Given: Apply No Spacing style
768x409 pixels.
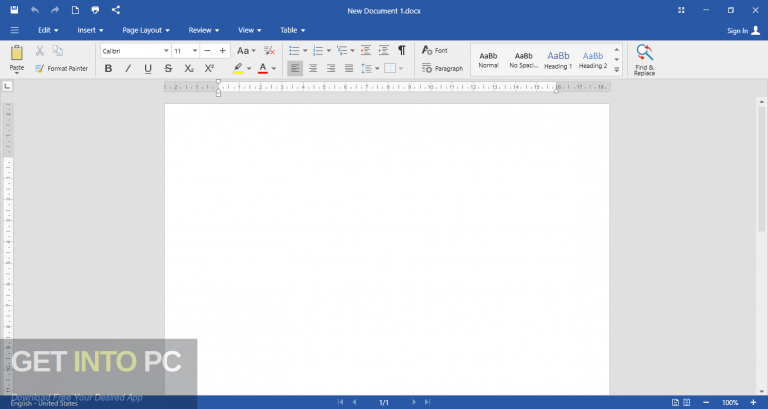Looking at the screenshot, I should [x=524, y=60].
